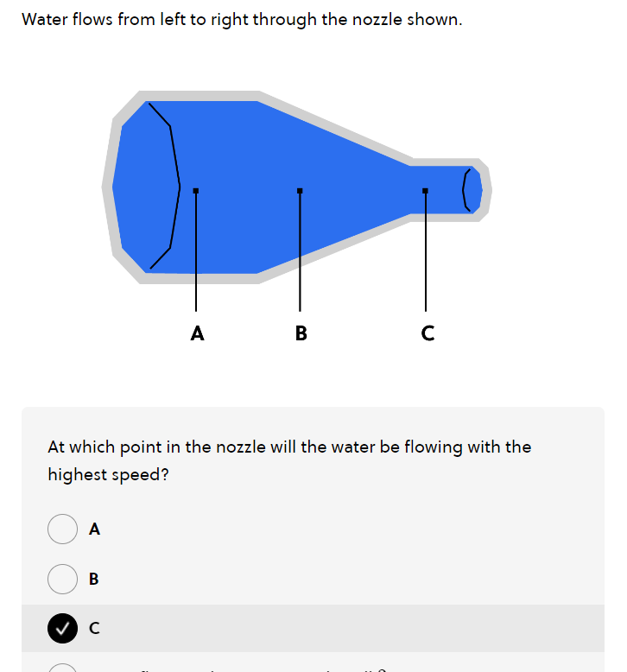Select the radio button for answer A

click(x=62, y=529)
